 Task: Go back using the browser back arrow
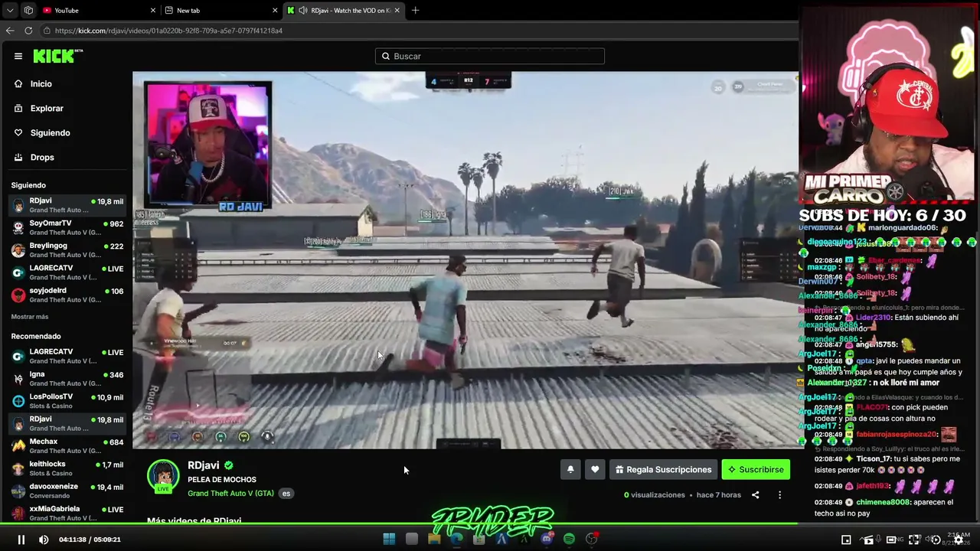coord(10,31)
